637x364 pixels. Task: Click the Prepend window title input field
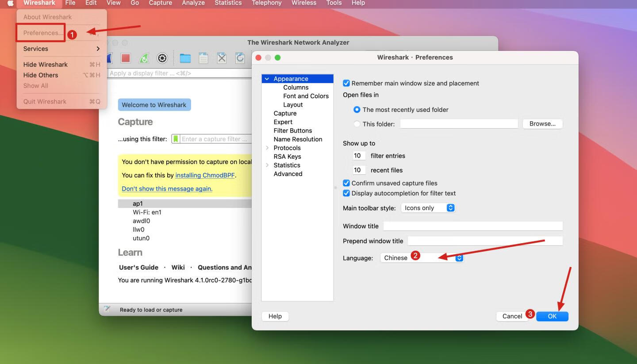pos(485,241)
